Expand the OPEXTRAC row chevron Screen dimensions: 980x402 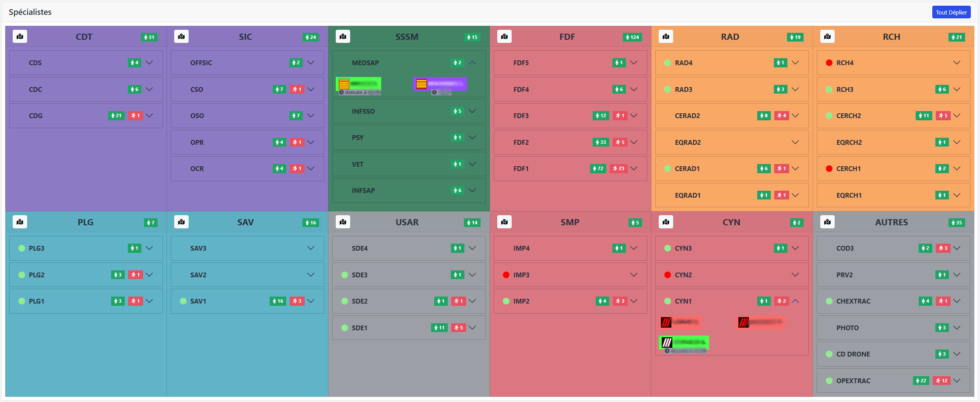(x=957, y=381)
